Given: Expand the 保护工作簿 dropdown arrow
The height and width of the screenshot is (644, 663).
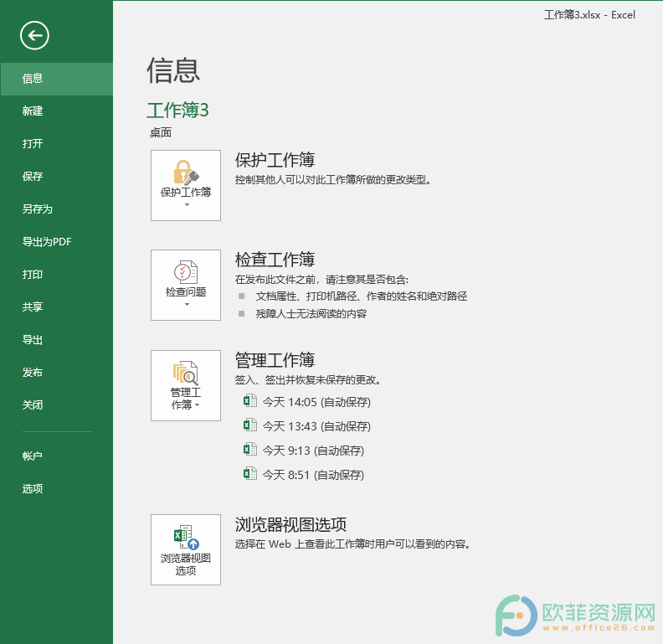Looking at the screenshot, I should tap(187, 205).
